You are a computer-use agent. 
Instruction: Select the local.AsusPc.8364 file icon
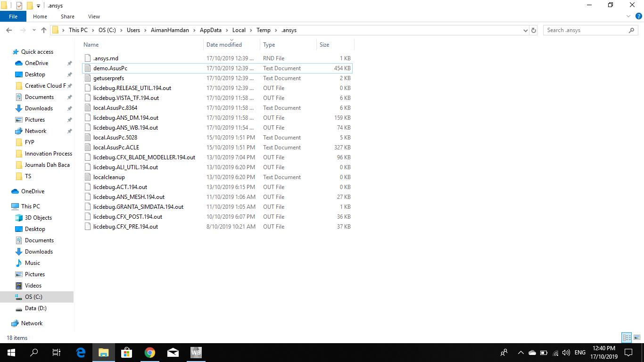point(87,108)
